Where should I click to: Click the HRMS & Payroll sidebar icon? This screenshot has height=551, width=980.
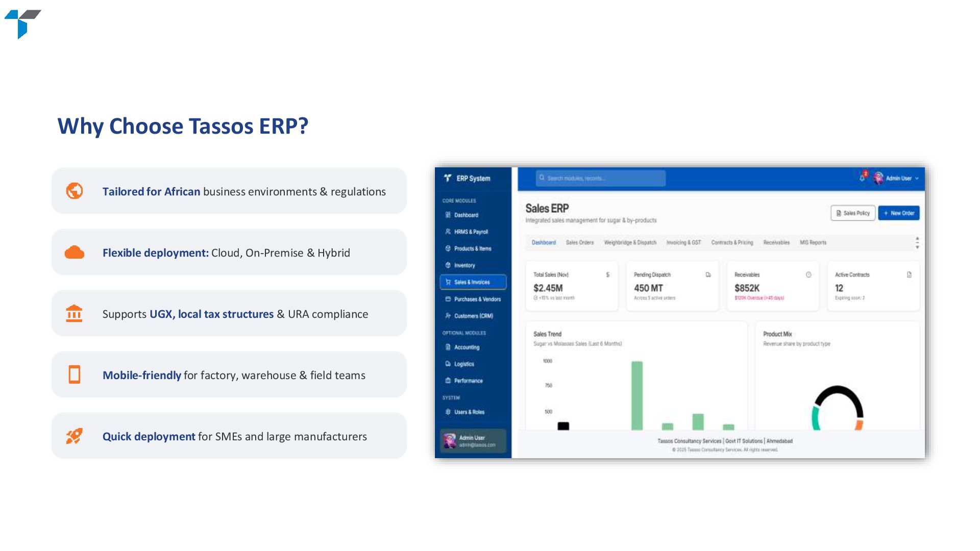click(x=448, y=232)
